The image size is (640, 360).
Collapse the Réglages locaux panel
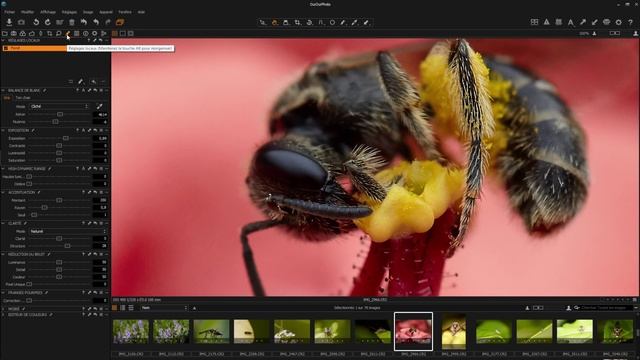pos(3,41)
